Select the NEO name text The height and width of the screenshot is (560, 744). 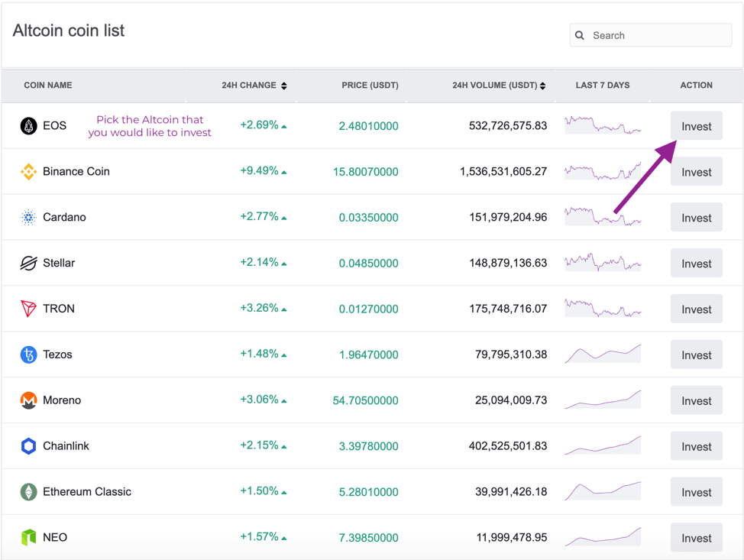(x=55, y=537)
